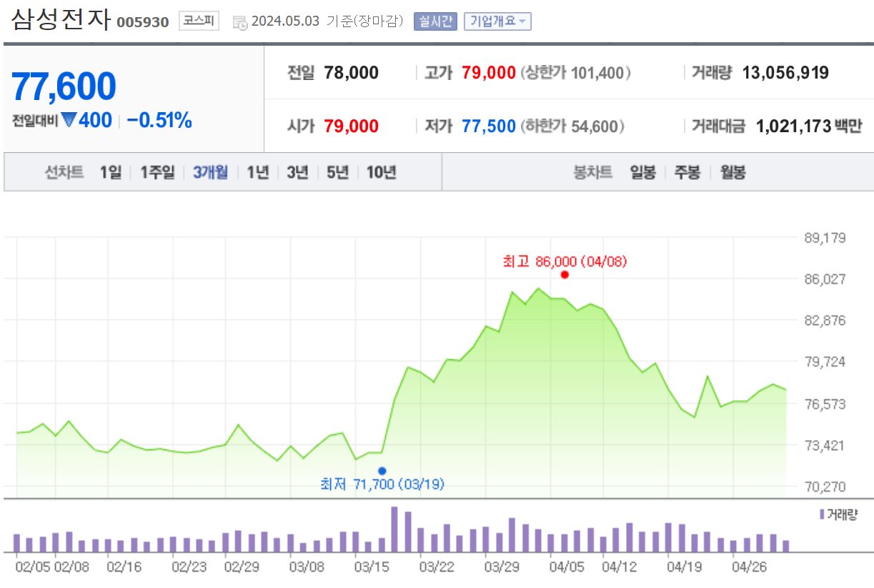
Task: Click the purple 거래량 legend marker
Action: [822, 514]
